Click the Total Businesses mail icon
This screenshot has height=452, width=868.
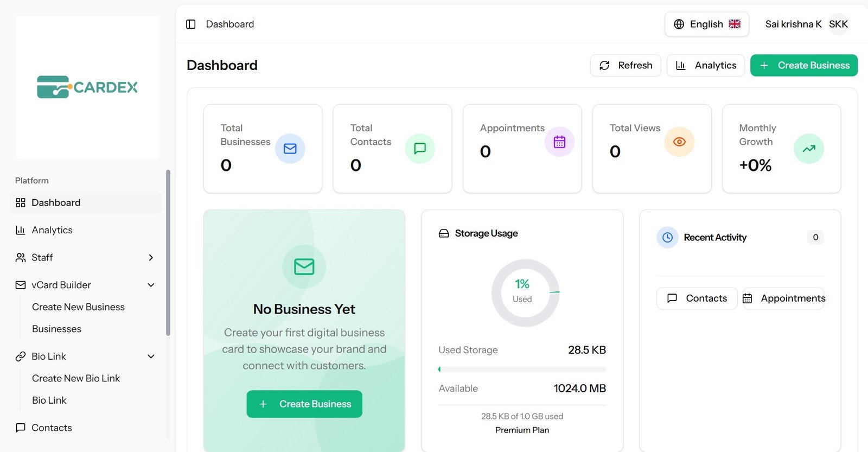[290, 149]
